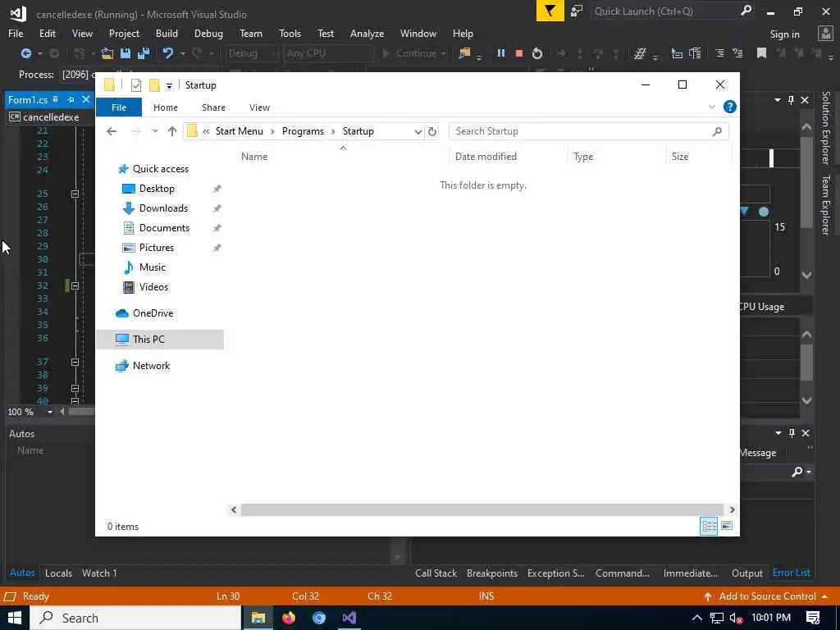The image size is (840, 630).
Task: Open the Analyze menu in Visual Studio
Action: 367,33
